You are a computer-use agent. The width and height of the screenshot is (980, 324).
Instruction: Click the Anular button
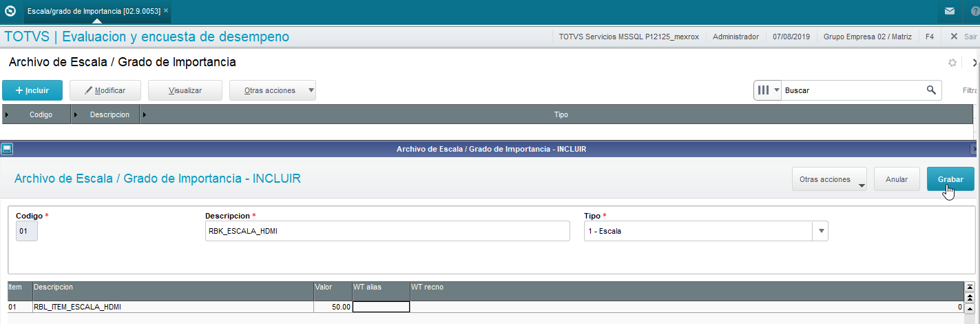pyautogui.click(x=897, y=179)
